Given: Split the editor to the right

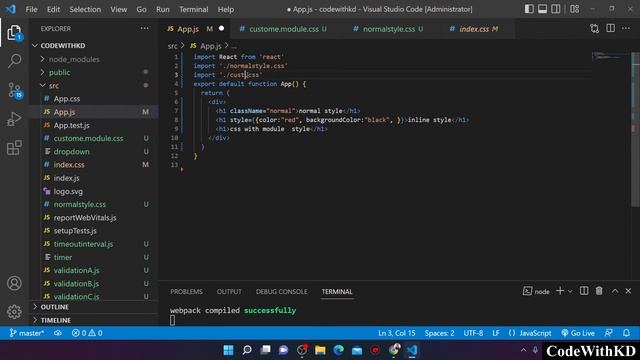Looking at the screenshot, I should tap(611, 29).
